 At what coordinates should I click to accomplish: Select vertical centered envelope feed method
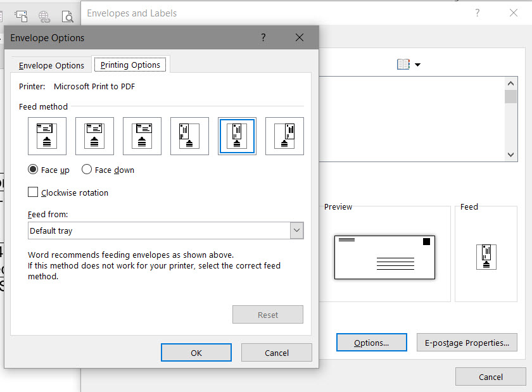click(237, 136)
